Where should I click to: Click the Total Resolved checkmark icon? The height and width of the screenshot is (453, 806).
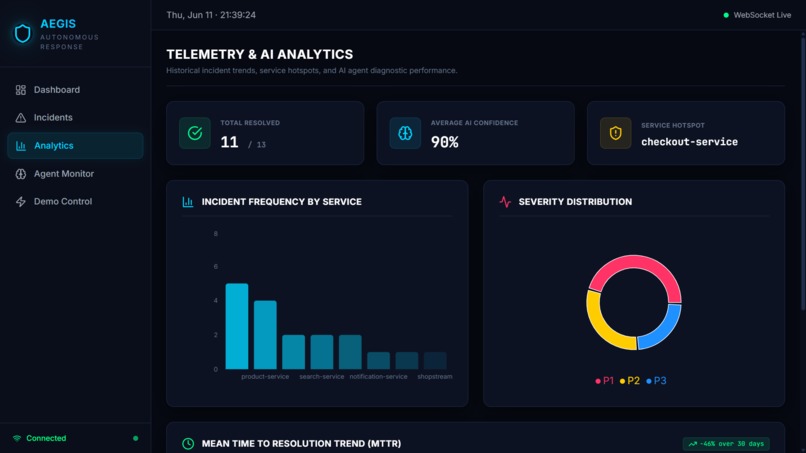pos(195,133)
